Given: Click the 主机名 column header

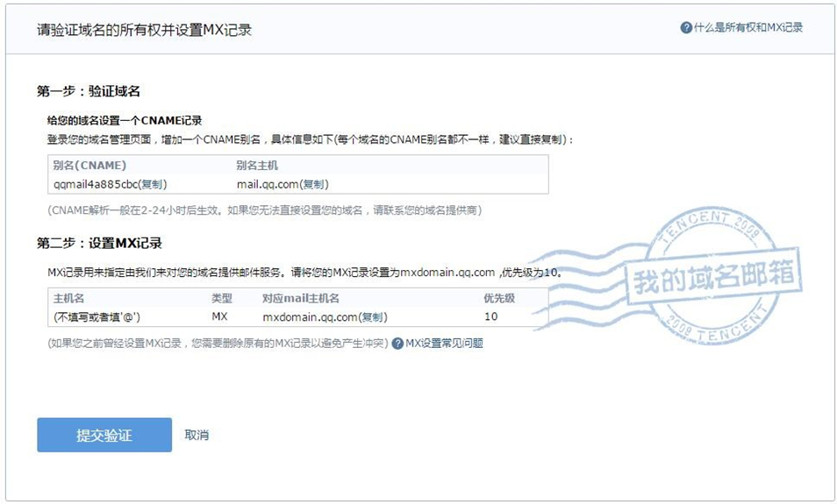Looking at the screenshot, I should [x=68, y=298].
